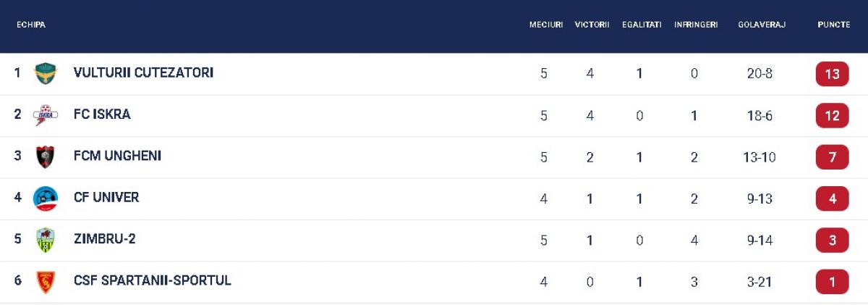Select the Meciuri column header
Screen dimensions: 868x305
pos(546,25)
